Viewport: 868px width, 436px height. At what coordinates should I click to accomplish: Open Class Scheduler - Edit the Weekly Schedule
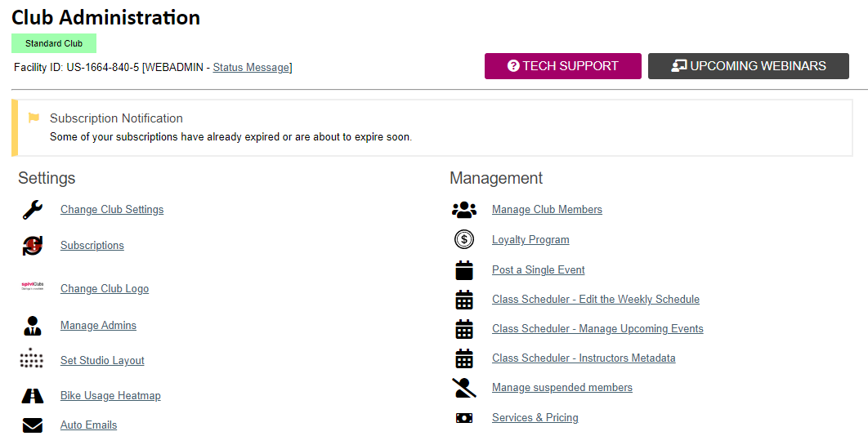coord(595,300)
